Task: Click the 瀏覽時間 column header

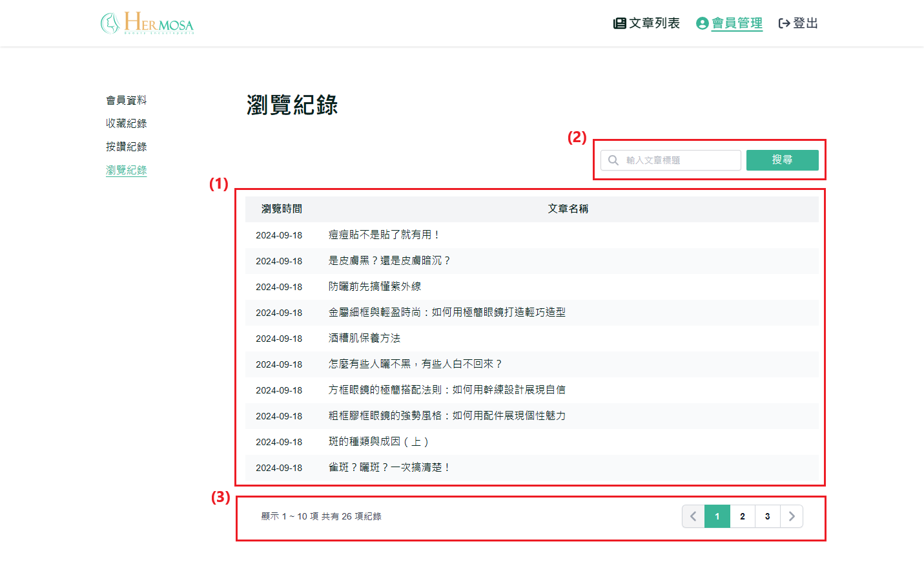Action: click(x=282, y=209)
